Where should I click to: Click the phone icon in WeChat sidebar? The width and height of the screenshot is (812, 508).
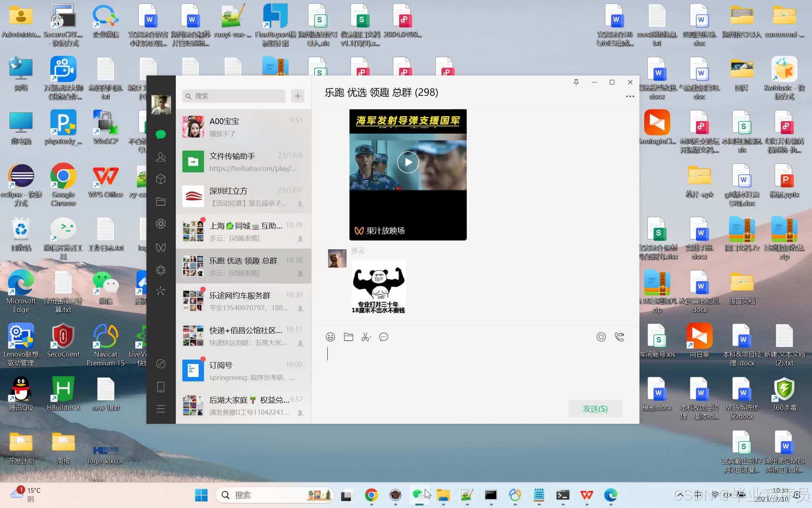pos(161,387)
